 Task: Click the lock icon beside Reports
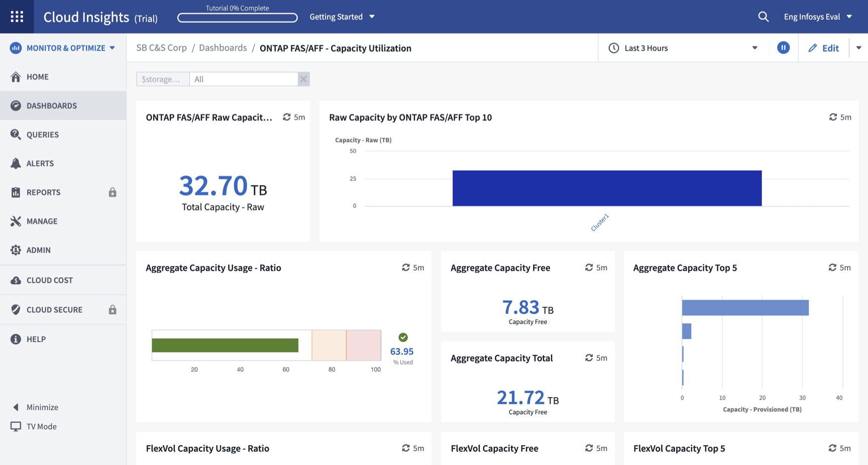tap(113, 192)
